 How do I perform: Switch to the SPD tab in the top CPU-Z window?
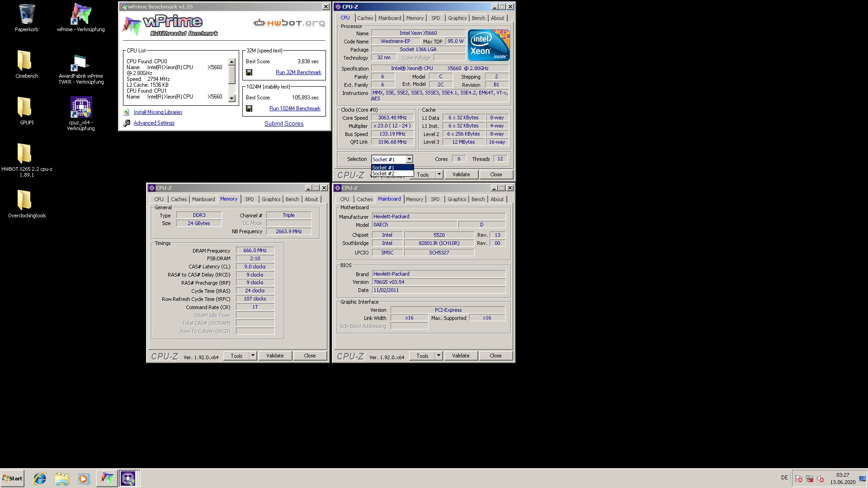click(435, 18)
